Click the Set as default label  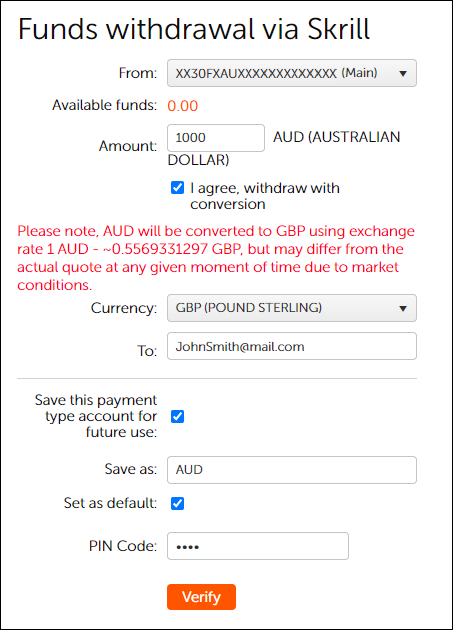coord(110,503)
